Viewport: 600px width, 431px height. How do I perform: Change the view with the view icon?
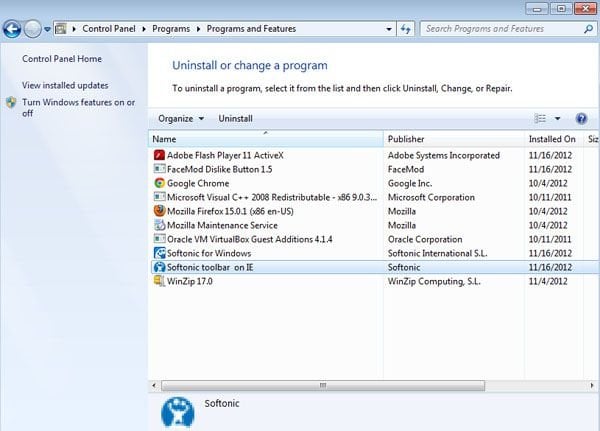click(x=540, y=119)
